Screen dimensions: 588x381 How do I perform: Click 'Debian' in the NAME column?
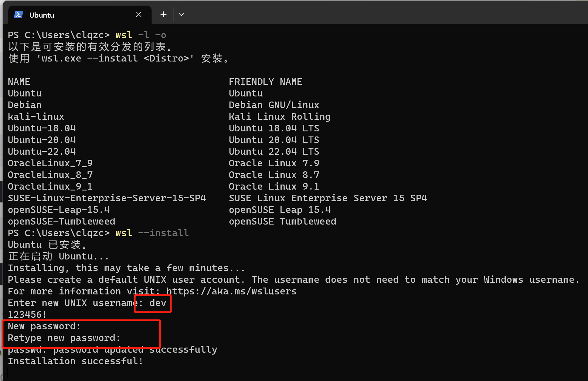coord(25,105)
